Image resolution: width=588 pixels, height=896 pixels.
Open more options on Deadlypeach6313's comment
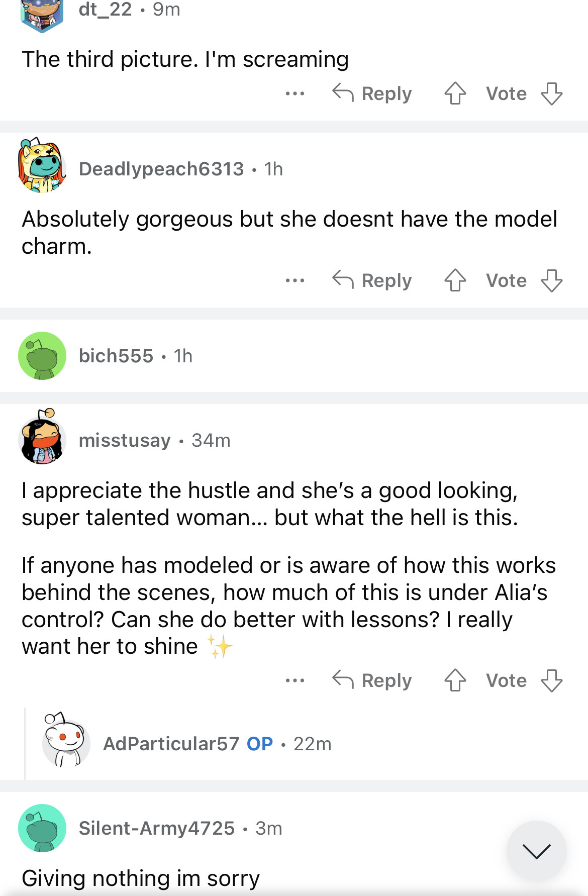[x=295, y=280]
